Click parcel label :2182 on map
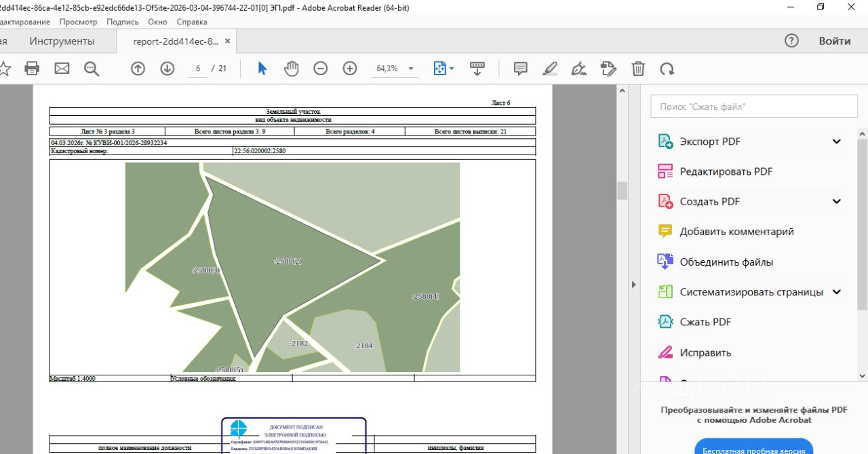868x454 pixels. pos(299,344)
